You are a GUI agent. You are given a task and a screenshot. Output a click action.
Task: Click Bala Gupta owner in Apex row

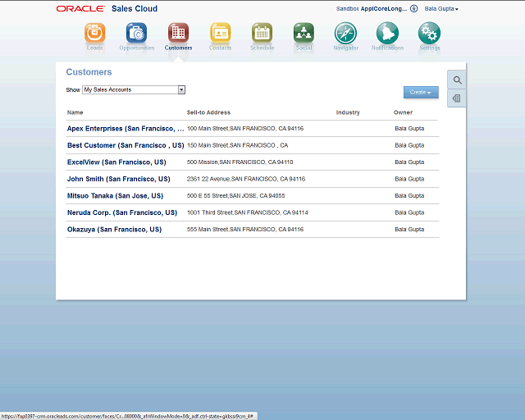pos(409,129)
